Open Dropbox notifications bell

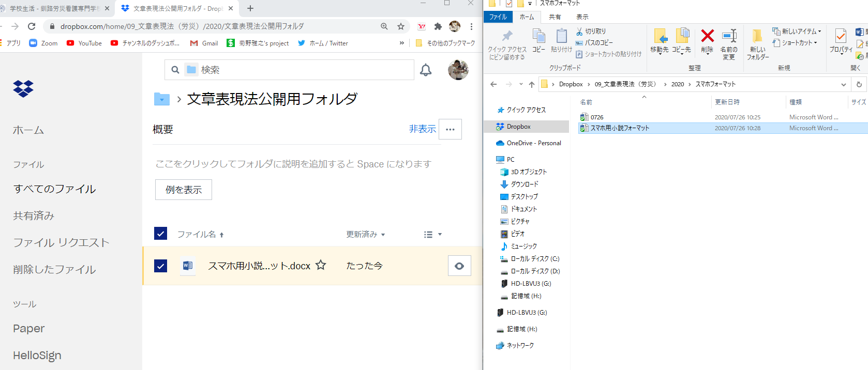click(x=426, y=70)
